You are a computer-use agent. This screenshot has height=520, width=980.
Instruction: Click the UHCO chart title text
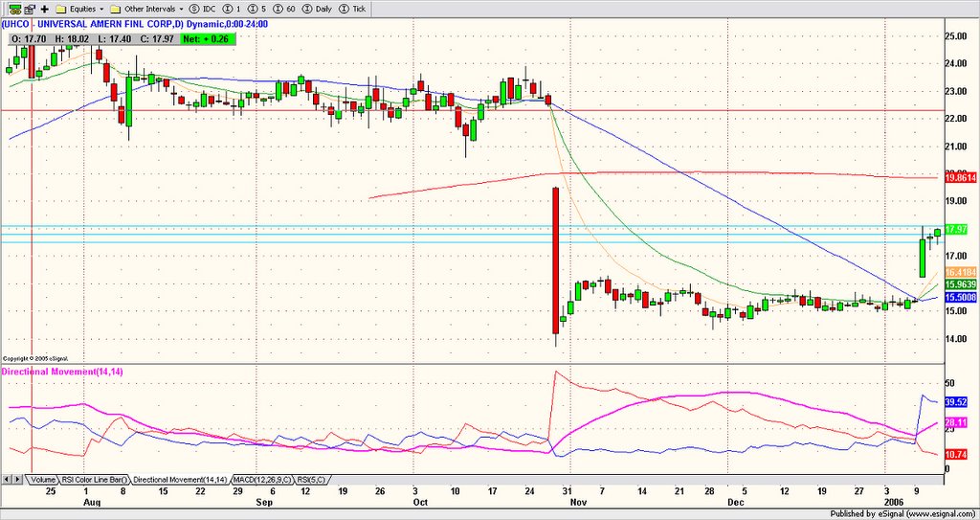point(134,24)
